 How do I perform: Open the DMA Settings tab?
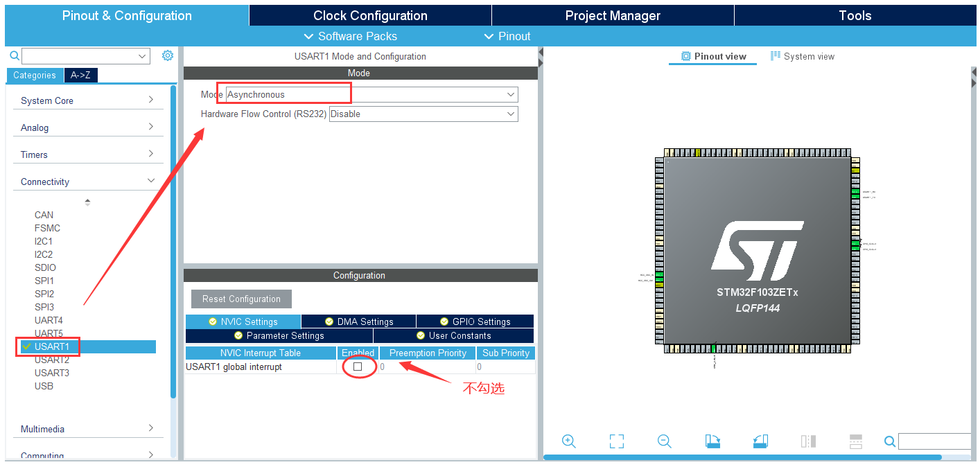tap(359, 321)
